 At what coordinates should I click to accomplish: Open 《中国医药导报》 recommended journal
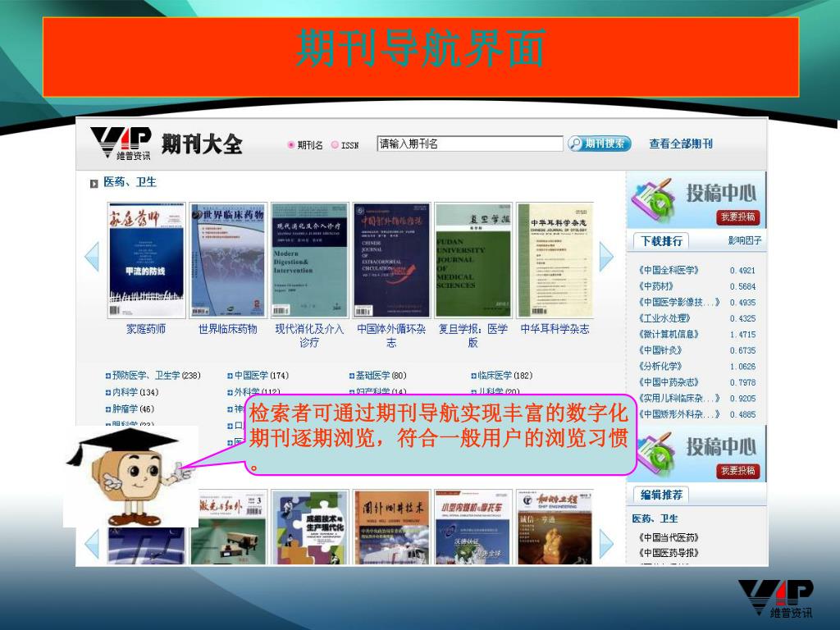(669, 553)
